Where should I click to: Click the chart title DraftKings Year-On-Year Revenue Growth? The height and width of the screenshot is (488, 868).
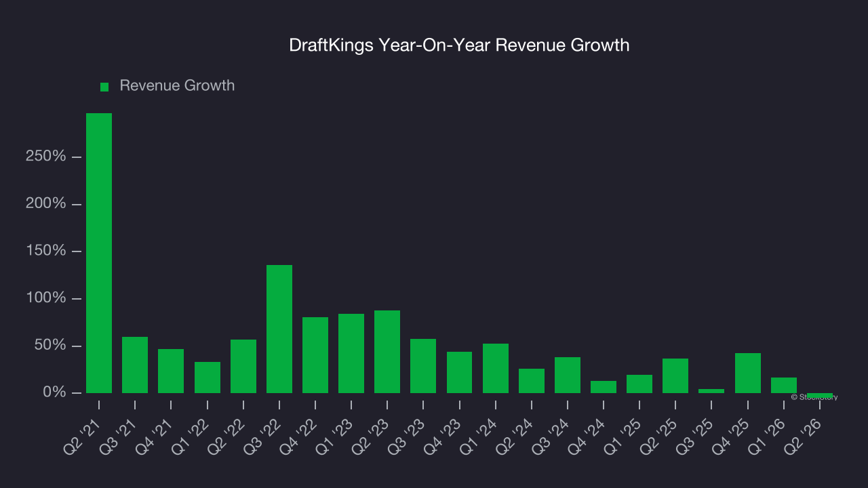pyautogui.click(x=459, y=45)
